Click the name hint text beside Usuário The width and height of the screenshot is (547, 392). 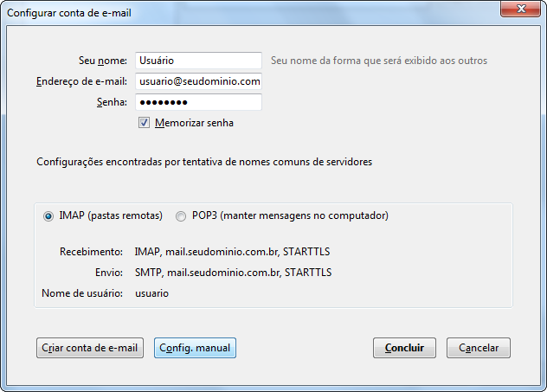pyautogui.click(x=379, y=61)
